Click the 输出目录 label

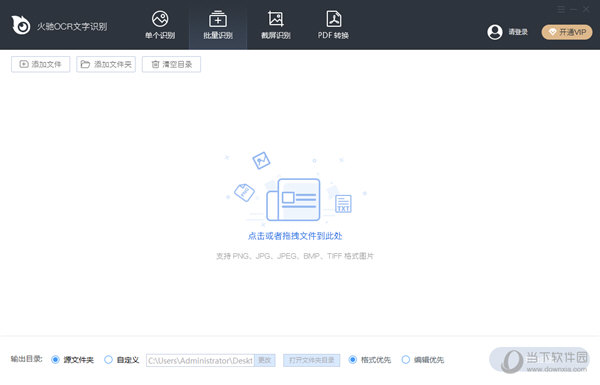[26, 359]
